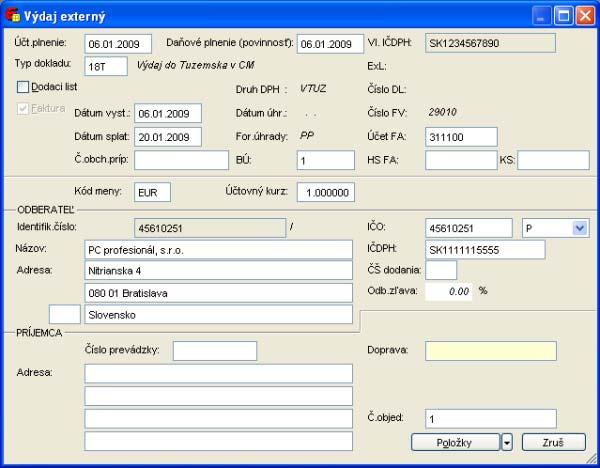Click the Účt.plnenie date field
Image resolution: width=600 pixels, height=468 pixels.
118,44
